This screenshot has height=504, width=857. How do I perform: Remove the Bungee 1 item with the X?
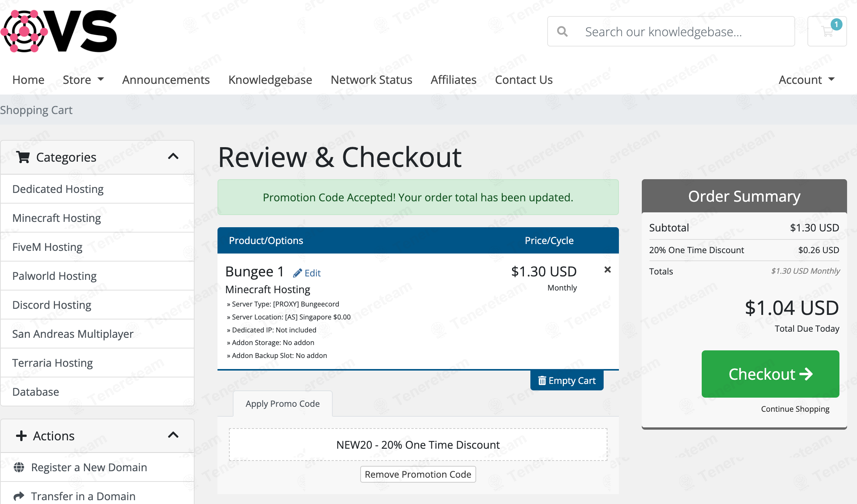607,270
